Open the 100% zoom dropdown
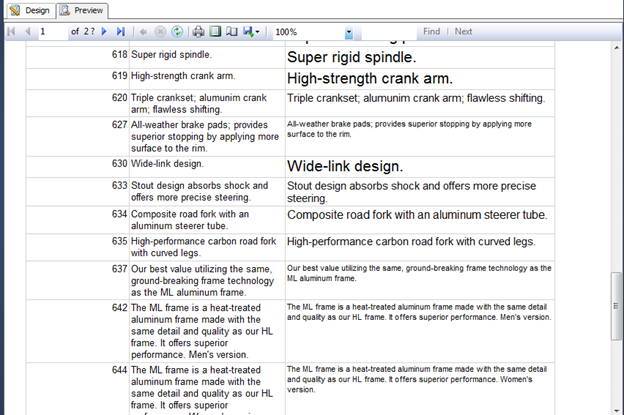Viewport: 624px width, 415px height. [349, 32]
